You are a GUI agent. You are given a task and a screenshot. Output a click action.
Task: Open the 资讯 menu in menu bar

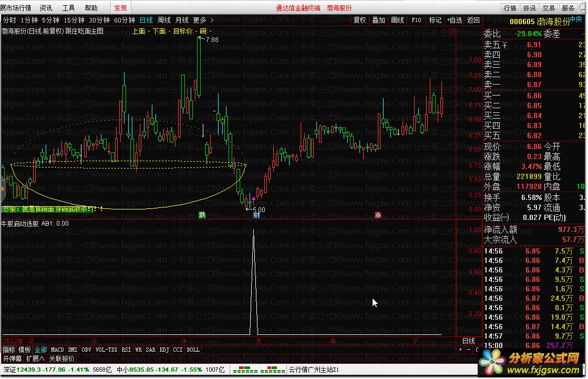pyautogui.click(x=46, y=8)
